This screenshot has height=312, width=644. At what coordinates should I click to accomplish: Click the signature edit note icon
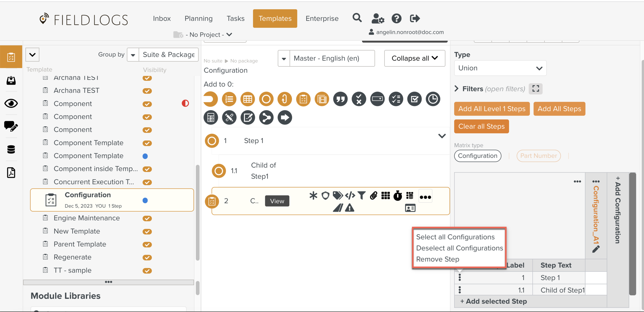248,117
